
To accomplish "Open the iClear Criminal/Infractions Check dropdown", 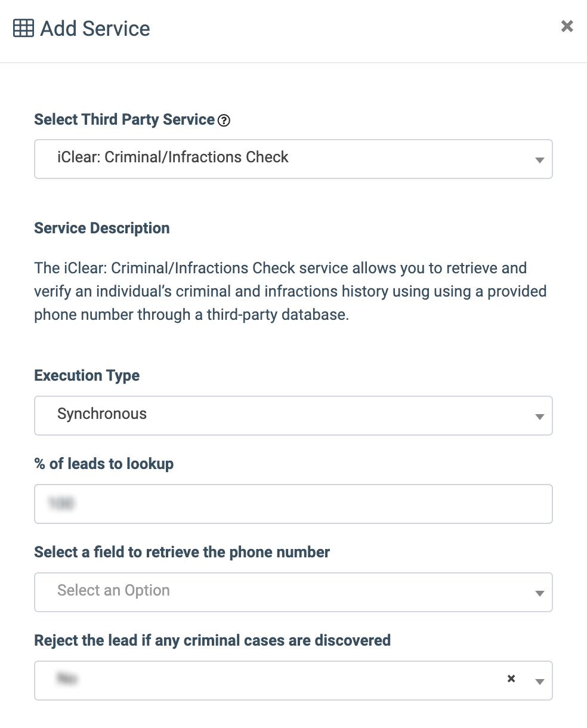I will click(286, 159).
